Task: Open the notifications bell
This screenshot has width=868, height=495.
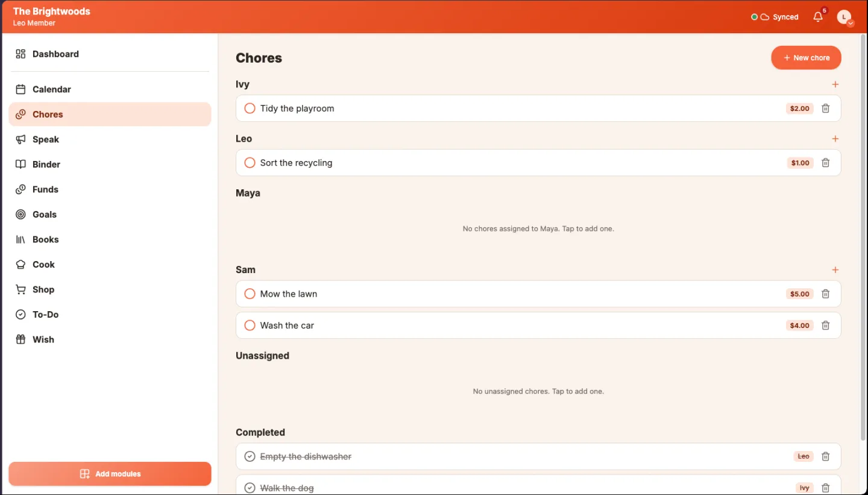Action: [818, 17]
